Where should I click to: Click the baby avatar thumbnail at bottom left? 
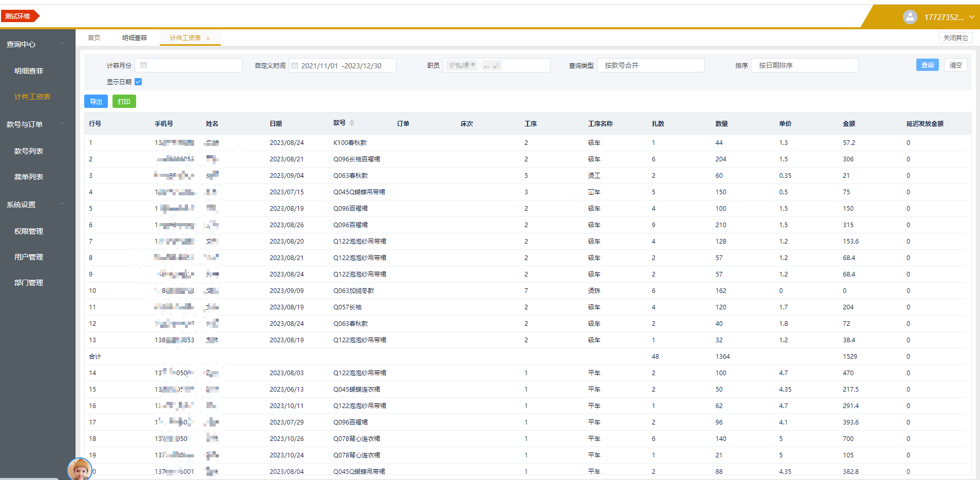80,469
